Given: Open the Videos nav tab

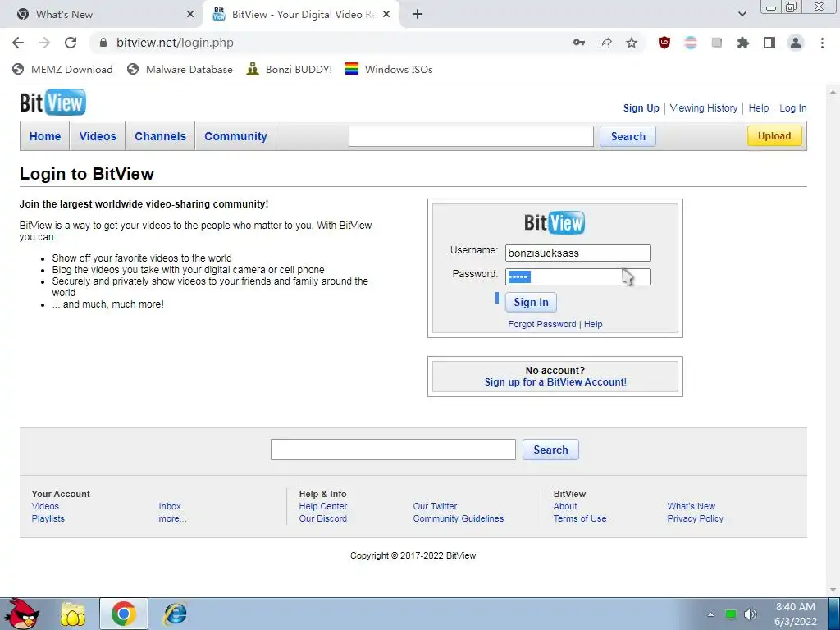Looking at the screenshot, I should (98, 136).
